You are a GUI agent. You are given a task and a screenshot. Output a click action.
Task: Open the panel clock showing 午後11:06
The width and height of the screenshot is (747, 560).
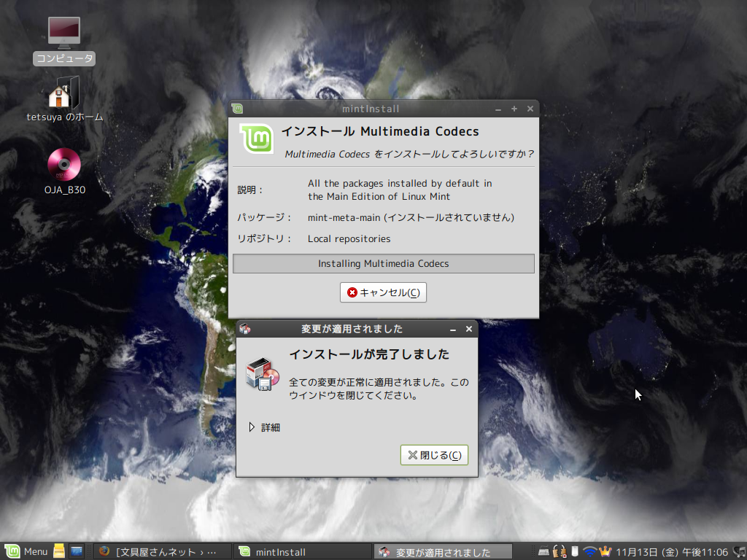point(672,552)
